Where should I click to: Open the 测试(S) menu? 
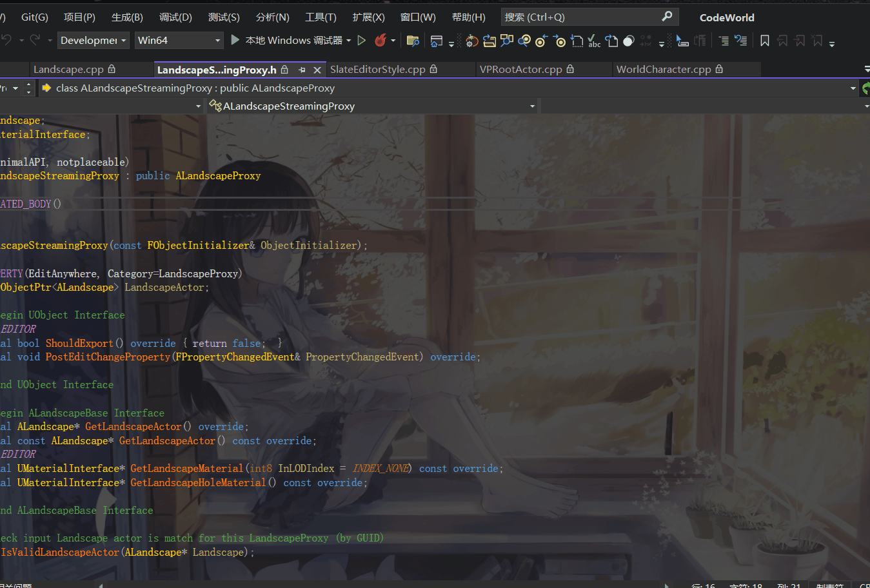[x=224, y=17]
